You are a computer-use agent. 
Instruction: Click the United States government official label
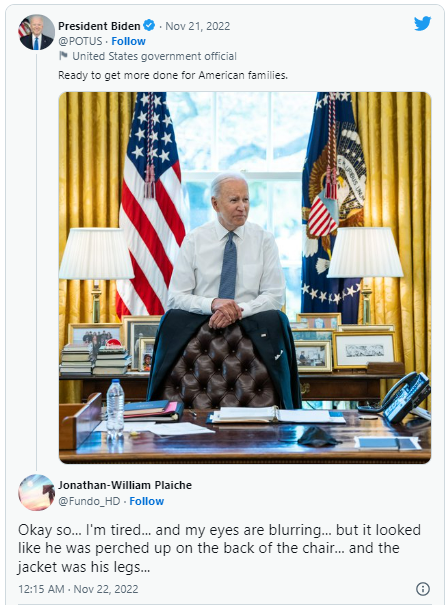[154, 56]
